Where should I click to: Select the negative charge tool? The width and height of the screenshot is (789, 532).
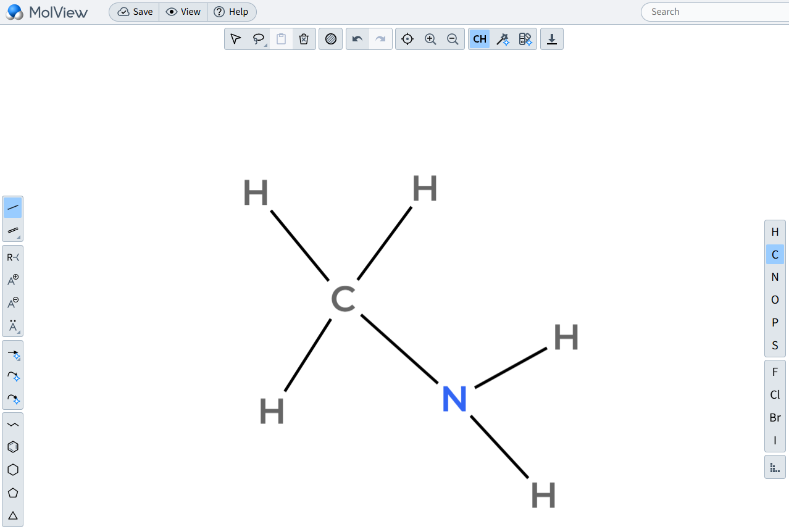click(x=13, y=302)
